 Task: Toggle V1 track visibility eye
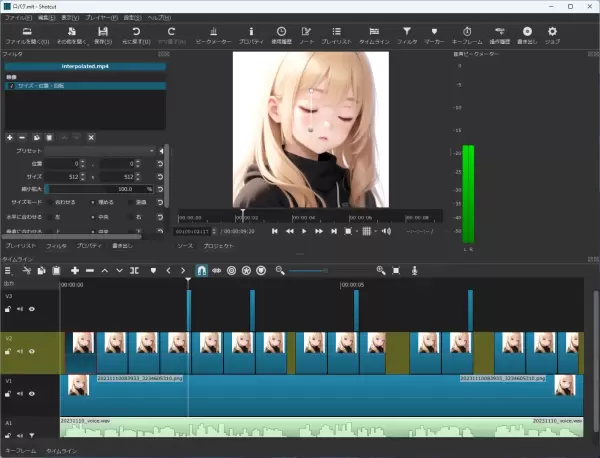pos(32,393)
